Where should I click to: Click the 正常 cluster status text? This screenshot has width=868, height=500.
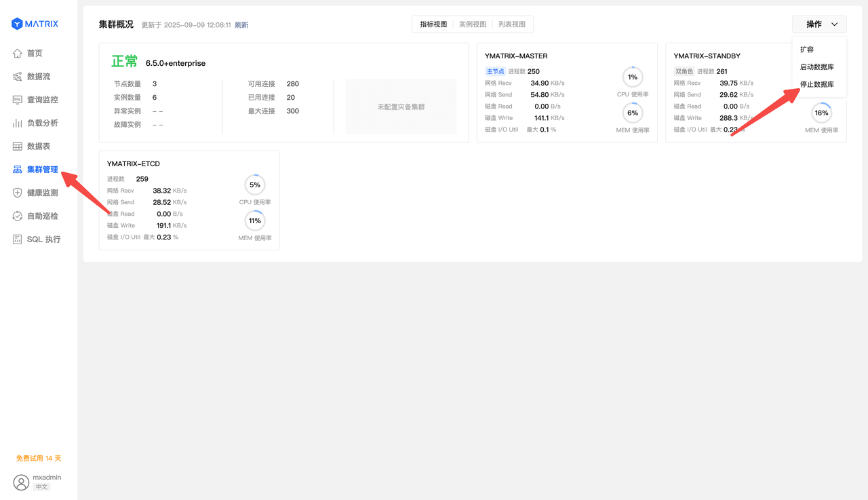click(125, 62)
